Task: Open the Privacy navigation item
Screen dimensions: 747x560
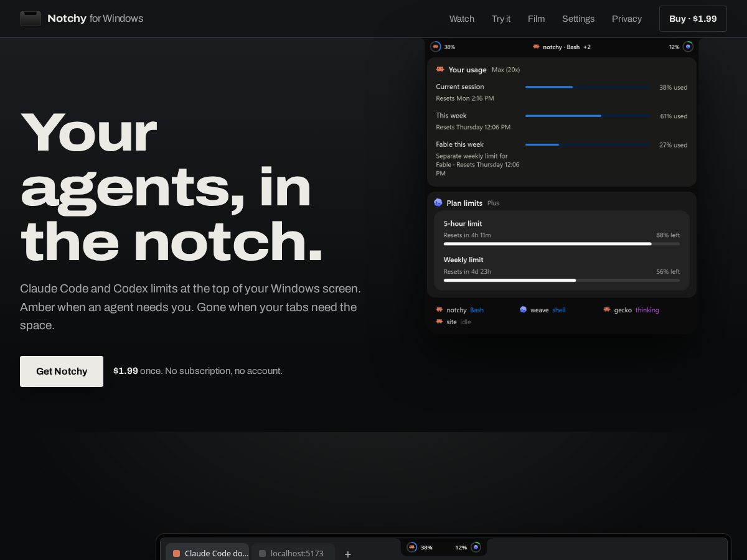Action: coord(627,19)
